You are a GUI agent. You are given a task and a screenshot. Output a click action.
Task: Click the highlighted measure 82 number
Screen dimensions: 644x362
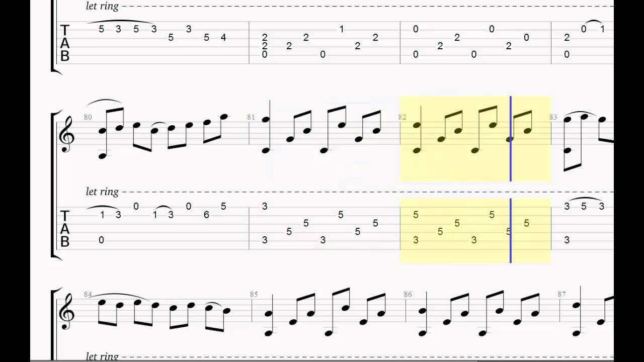402,117
